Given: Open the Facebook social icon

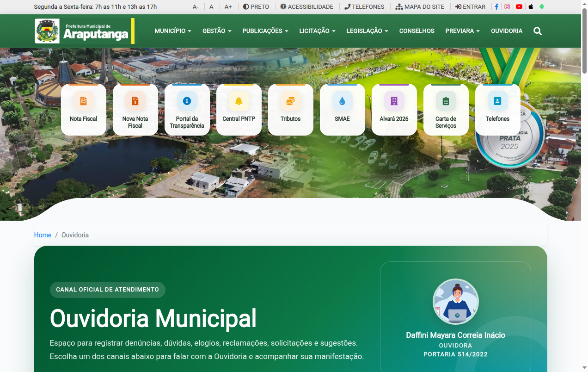Looking at the screenshot, I should 497,7.
